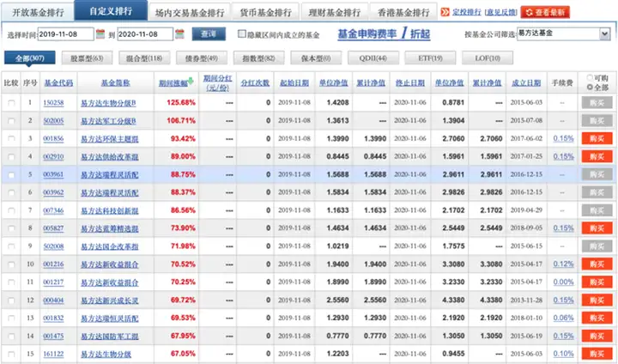Open 0.06% fee link for fund 001832

pos(563,318)
